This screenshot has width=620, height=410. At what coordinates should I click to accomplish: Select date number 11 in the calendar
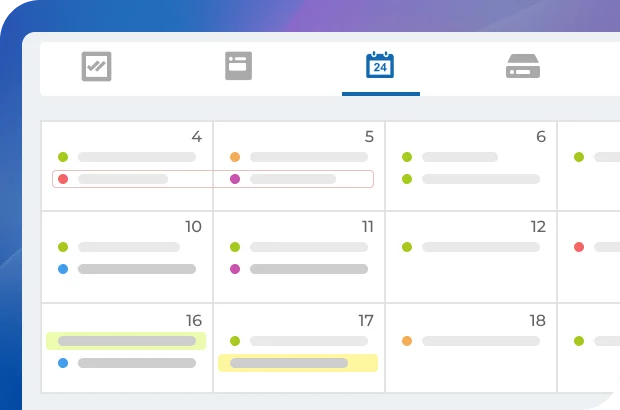pyautogui.click(x=367, y=227)
